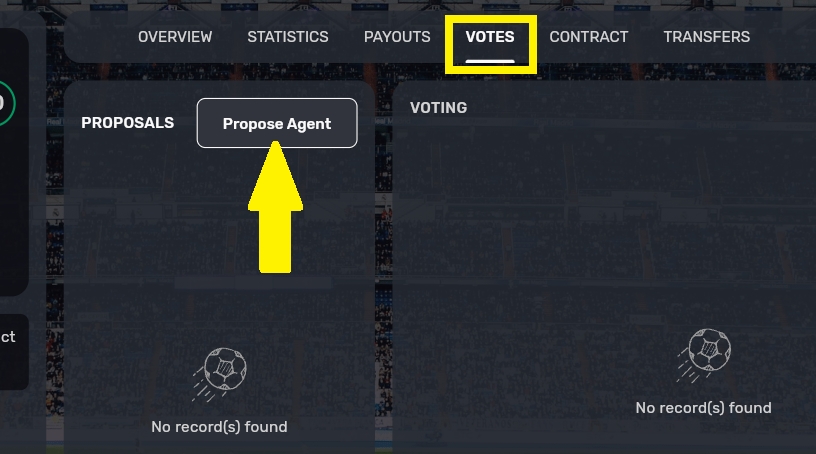Click the green circle badge at left edge
The image size is (816, 454).
[4, 103]
